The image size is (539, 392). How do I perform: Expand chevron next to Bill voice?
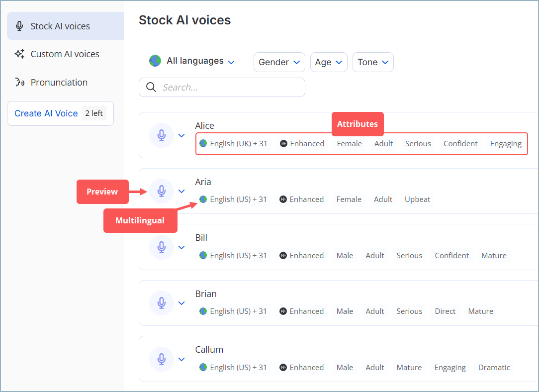tap(181, 247)
